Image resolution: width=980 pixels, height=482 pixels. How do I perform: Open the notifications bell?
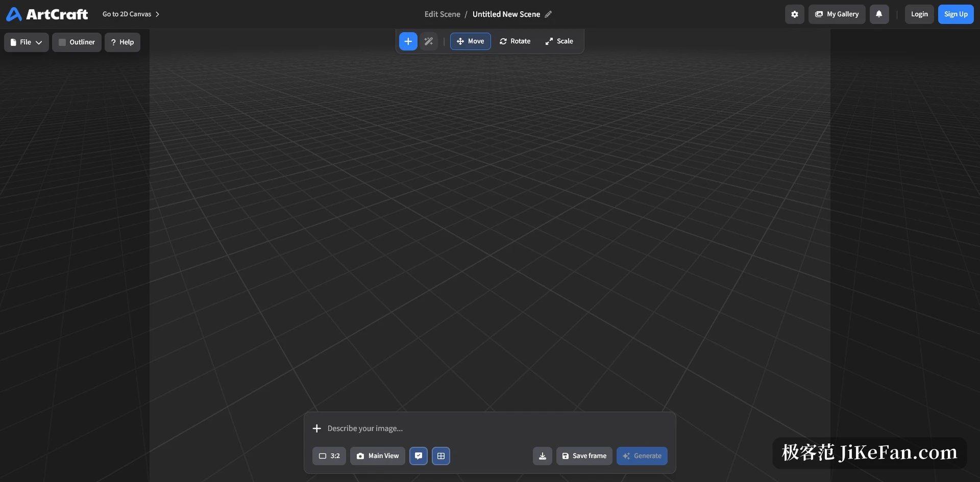[879, 14]
